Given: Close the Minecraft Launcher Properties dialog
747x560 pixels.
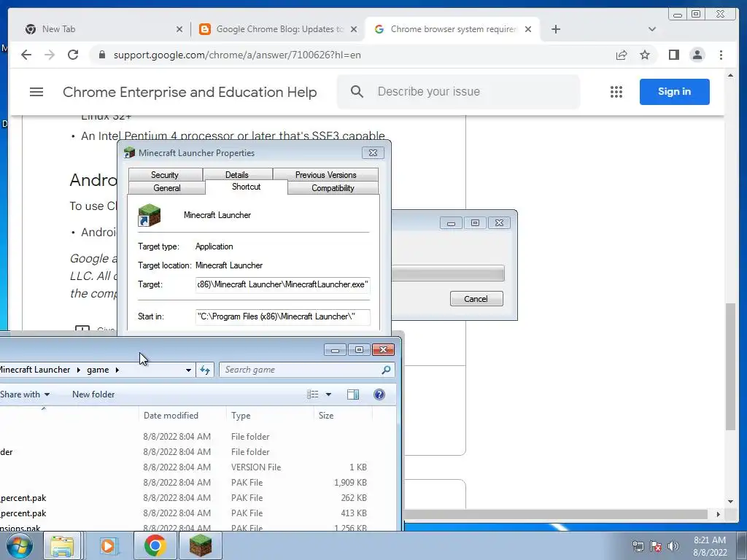Looking at the screenshot, I should (373, 153).
